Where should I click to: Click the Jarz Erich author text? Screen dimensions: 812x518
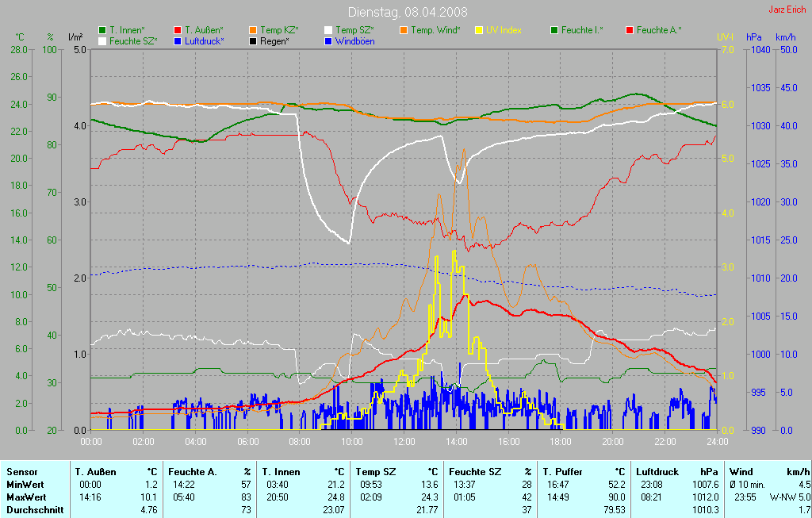tap(787, 10)
